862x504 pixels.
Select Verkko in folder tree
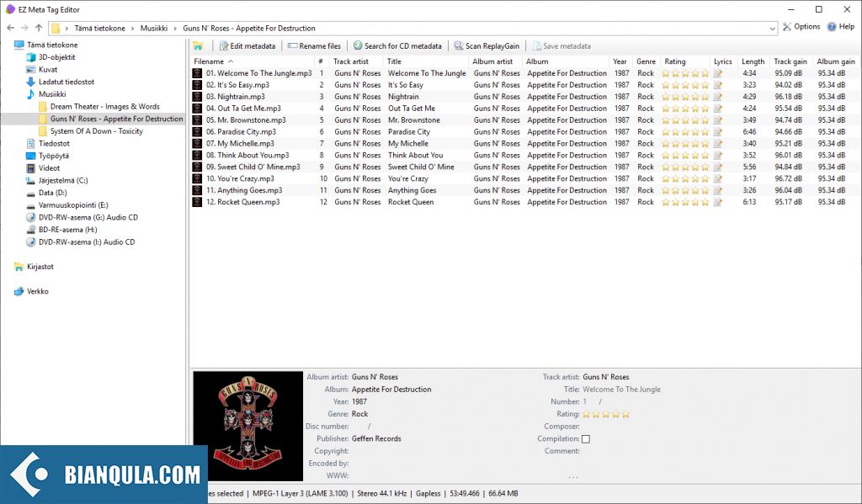37,291
